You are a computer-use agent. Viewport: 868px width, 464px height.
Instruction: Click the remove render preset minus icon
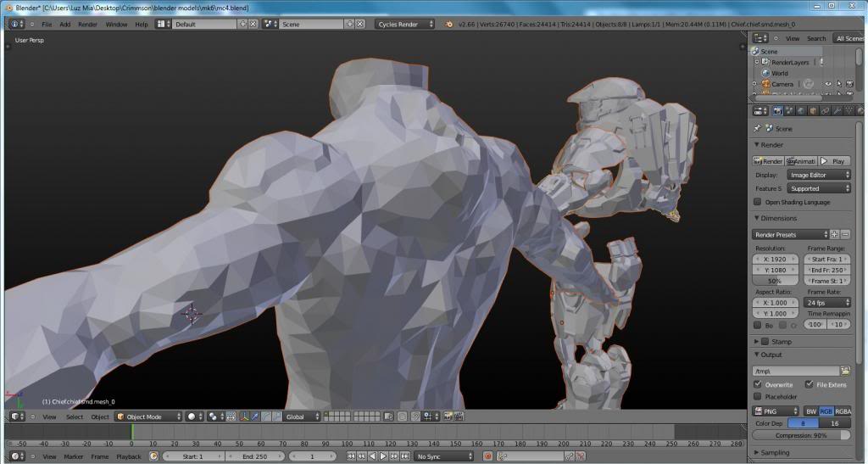845,234
